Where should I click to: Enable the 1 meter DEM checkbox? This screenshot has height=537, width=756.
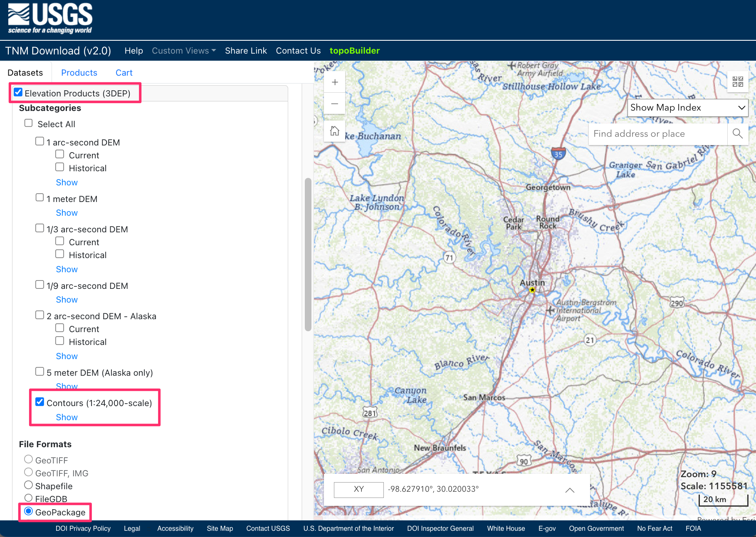[x=40, y=197]
